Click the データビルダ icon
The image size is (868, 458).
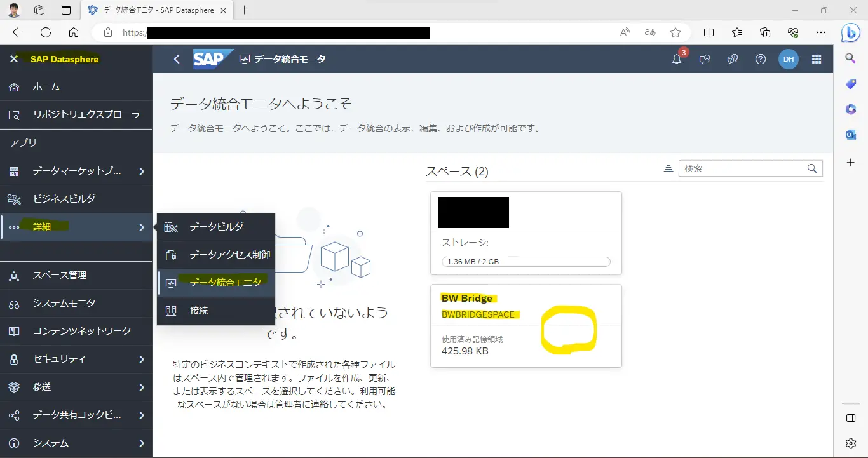click(x=170, y=227)
